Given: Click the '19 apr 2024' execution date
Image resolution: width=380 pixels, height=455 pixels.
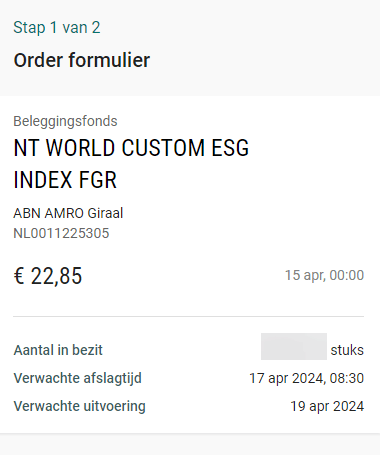Looking at the screenshot, I should 327,406.
